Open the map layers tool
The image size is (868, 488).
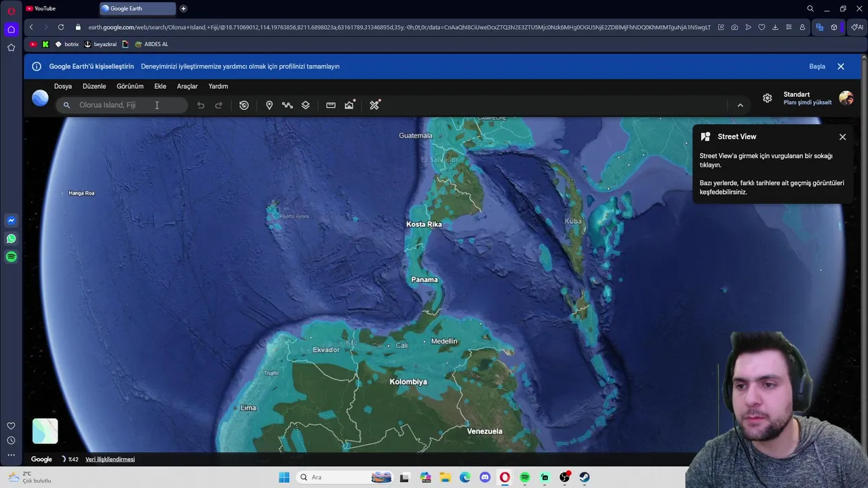(x=306, y=105)
